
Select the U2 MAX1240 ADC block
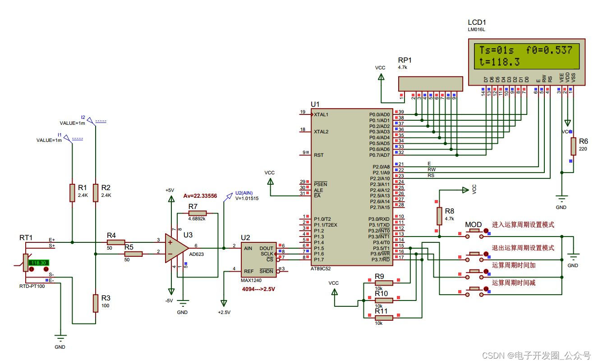[x=258, y=260]
